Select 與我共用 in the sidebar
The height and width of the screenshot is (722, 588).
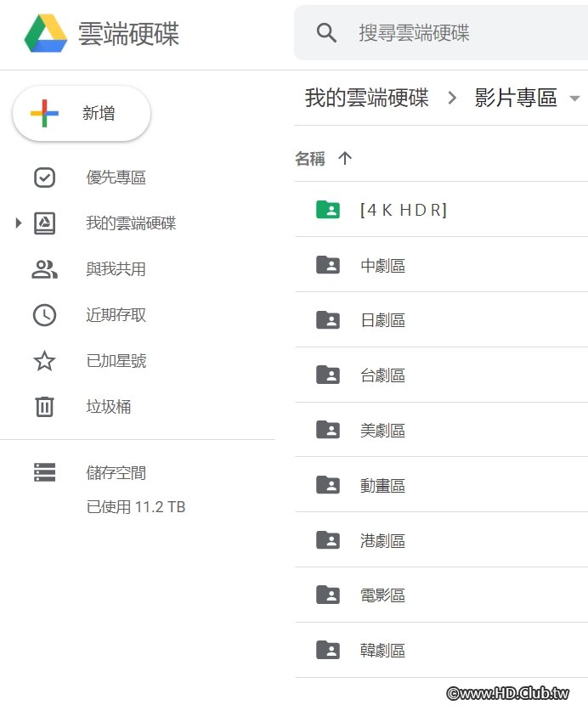point(116,269)
